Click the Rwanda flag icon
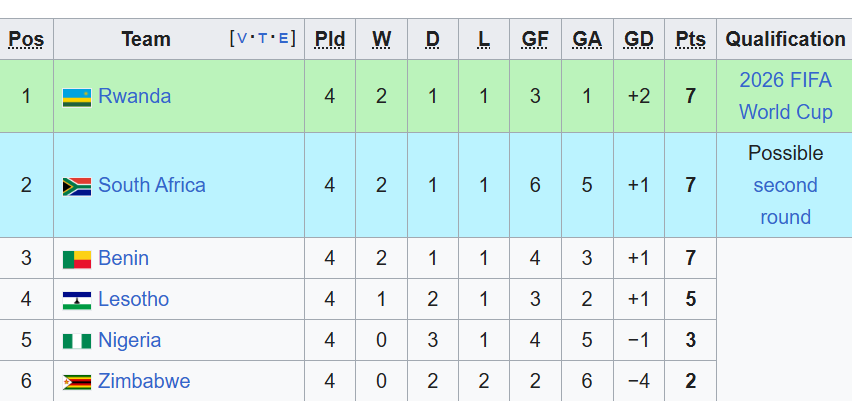The height and width of the screenshot is (401, 852). point(77,97)
